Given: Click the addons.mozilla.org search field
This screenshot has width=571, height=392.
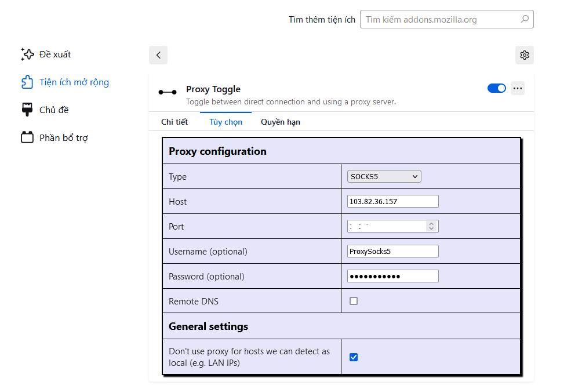Looking at the screenshot, I should 447,19.
